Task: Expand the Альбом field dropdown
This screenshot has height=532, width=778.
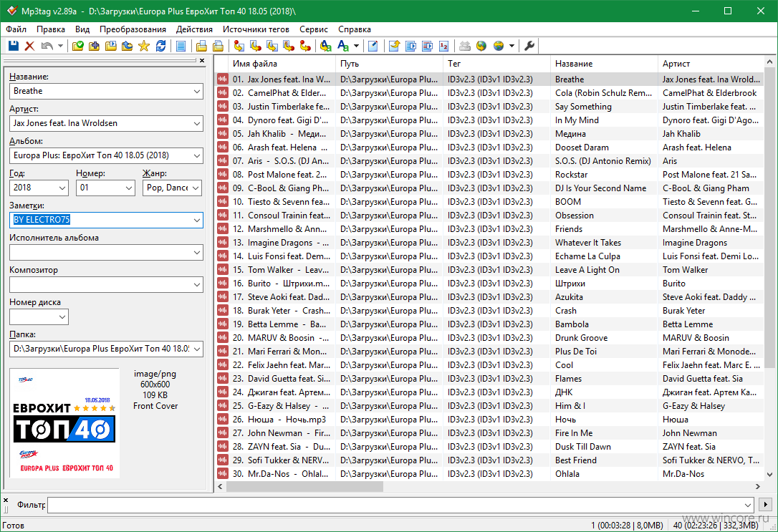Action: [197, 155]
